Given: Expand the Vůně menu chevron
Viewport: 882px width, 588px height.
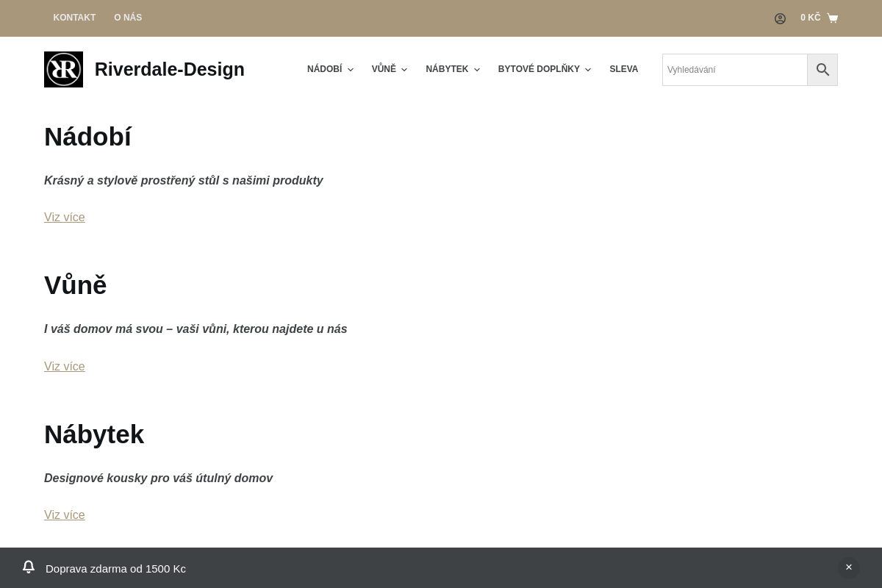Looking at the screenshot, I should click(404, 70).
